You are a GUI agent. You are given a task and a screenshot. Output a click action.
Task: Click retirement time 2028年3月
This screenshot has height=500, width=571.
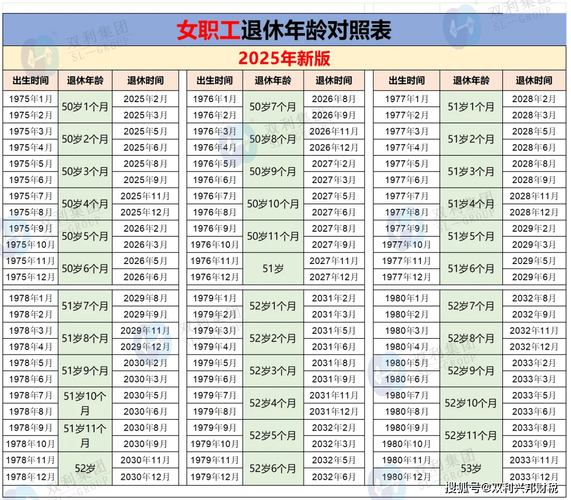click(534, 115)
